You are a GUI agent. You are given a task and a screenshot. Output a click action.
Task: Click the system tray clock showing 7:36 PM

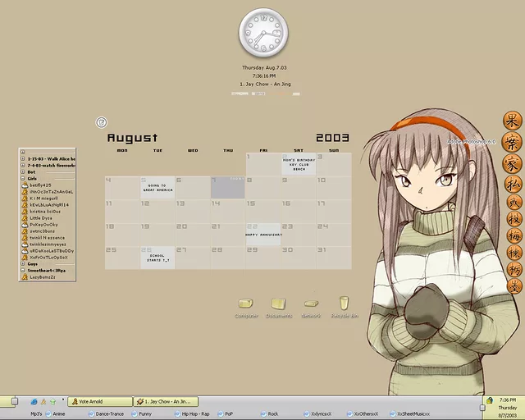tap(507, 400)
